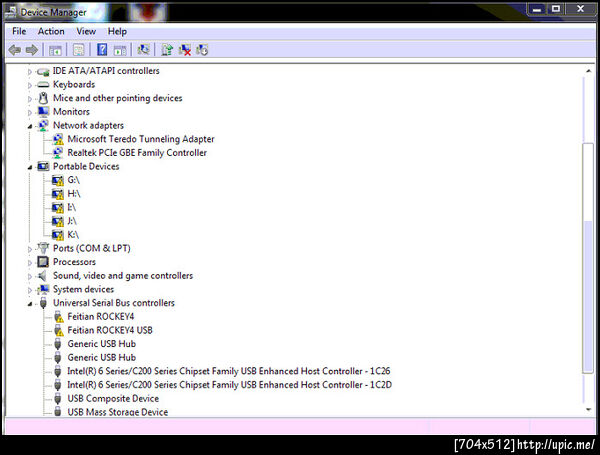Click the scrollbar up arrow
600x455 pixels.
tap(589, 71)
